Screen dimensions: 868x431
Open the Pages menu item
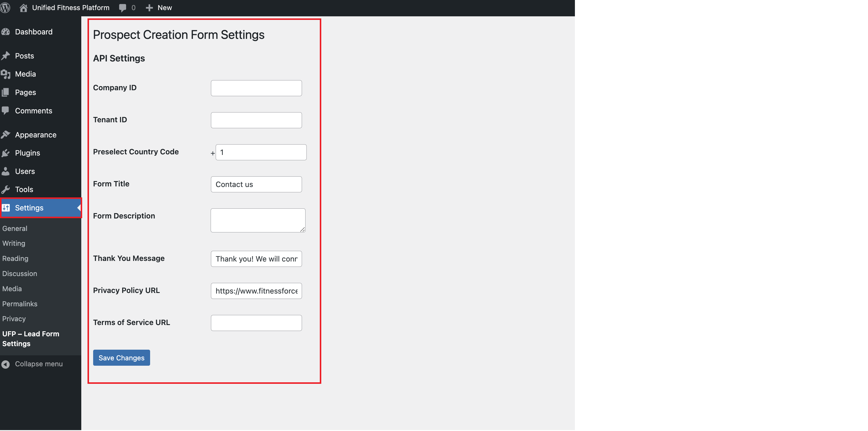click(x=25, y=92)
